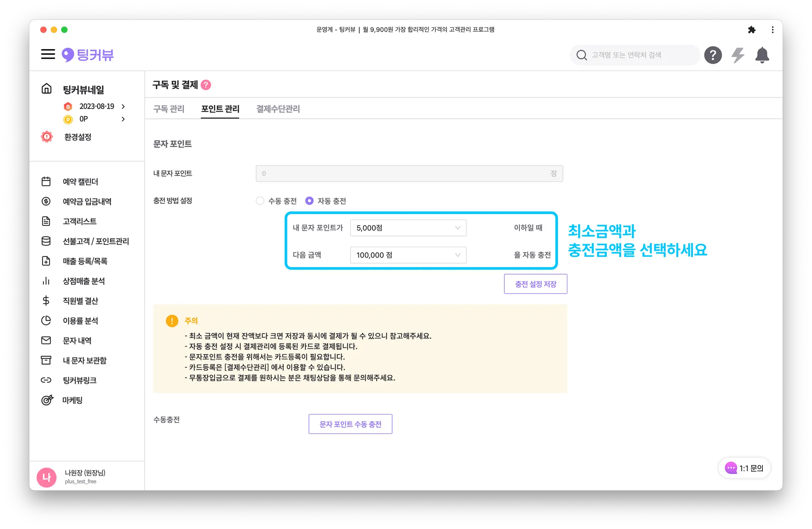
Task: Click the pink help icon beside 구독 및 결제
Action: click(x=206, y=85)
